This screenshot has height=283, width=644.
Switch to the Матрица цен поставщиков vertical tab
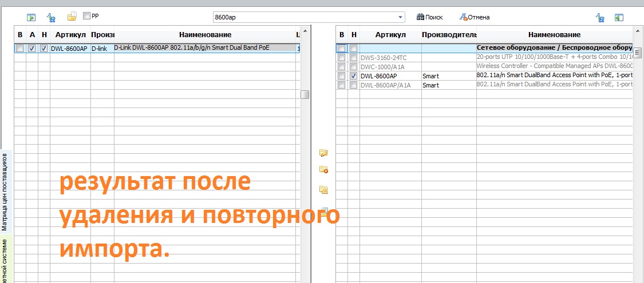[x=5, y=192]
